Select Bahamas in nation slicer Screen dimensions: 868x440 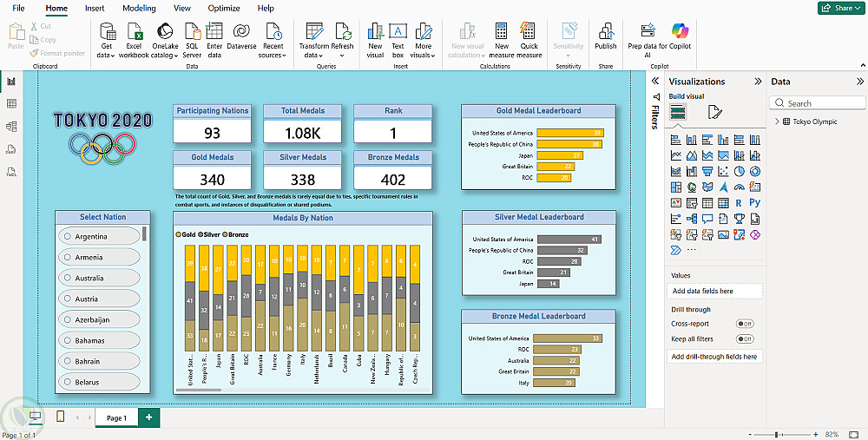(x=99, y=340)
